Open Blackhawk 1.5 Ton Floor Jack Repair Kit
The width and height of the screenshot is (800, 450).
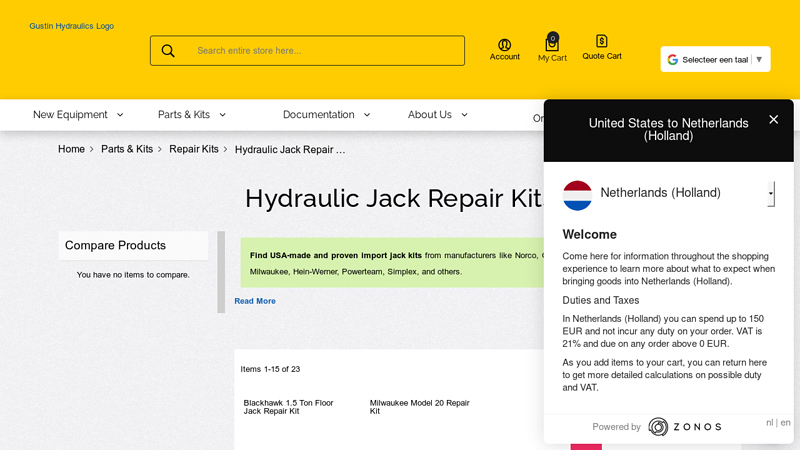[288, 407]
